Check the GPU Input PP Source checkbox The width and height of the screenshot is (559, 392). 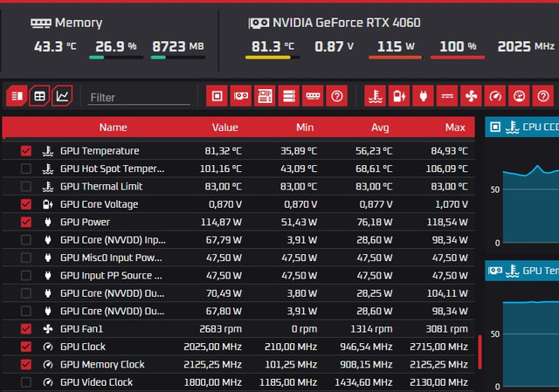point(25,276)
